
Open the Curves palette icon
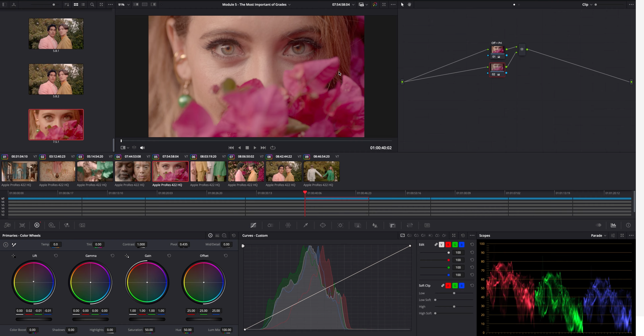click(253, 225)
